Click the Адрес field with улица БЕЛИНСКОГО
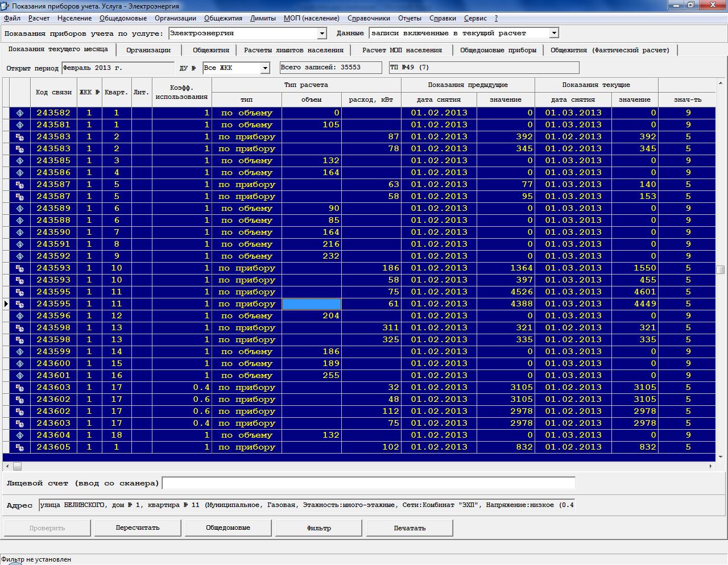This screenshot has height=565, width=728. pos(307,505)
